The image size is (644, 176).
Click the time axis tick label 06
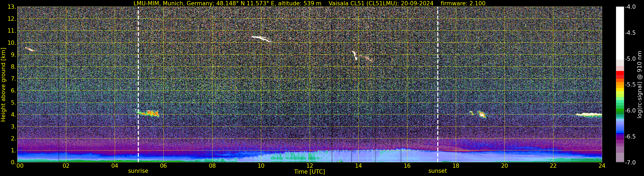tap(163, 166)
